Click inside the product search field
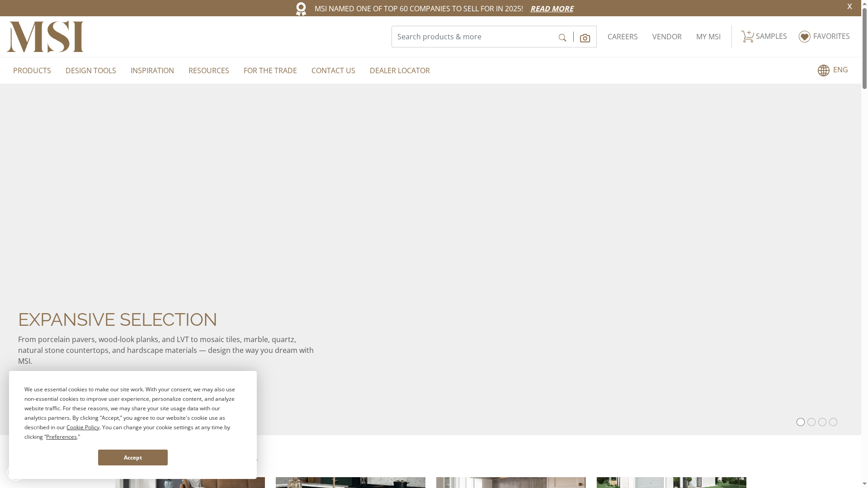The width and height of the screenshot is (868, 488). [x=470, y=36]
